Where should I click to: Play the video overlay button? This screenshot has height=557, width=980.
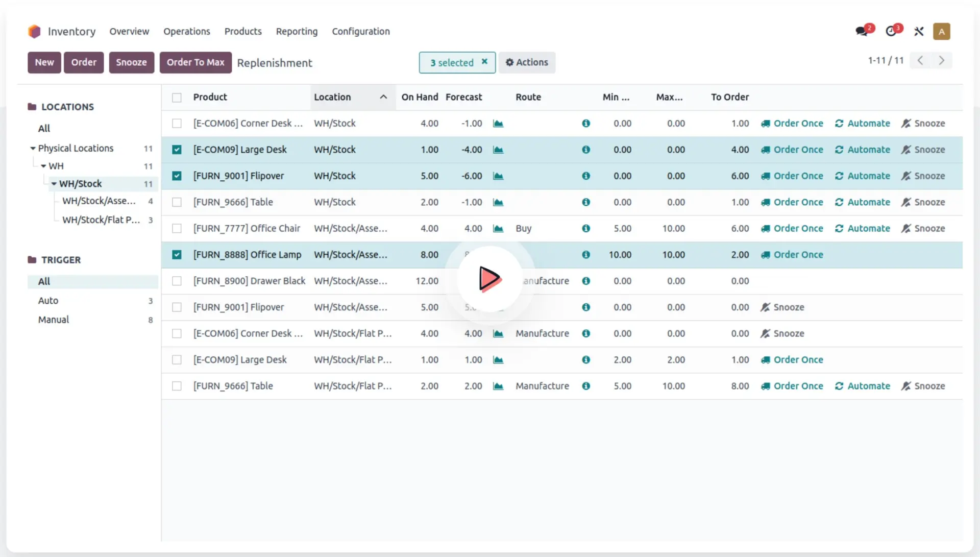coord(489,279)
